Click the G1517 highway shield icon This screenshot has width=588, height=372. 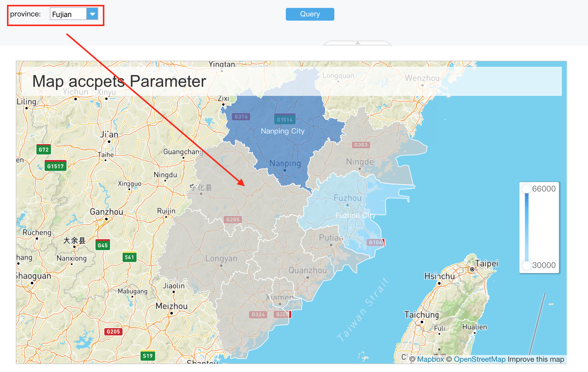(55, 166)
